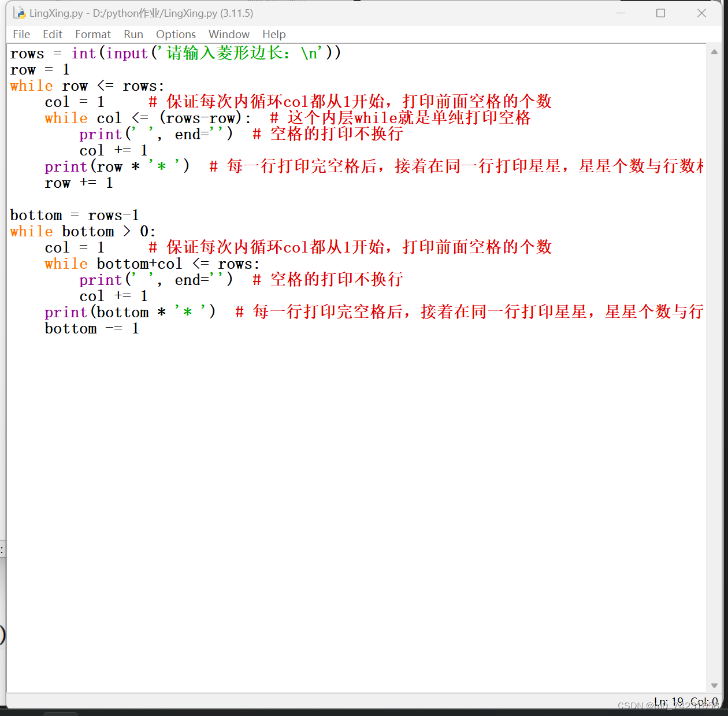Open the Options menu
The width and height of the screenshot is (728, 716).
[176, 35]
